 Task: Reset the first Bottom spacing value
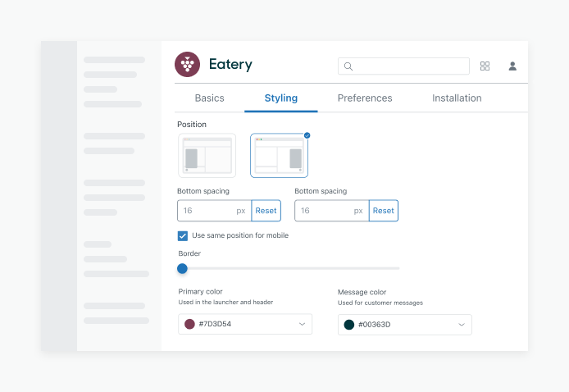click(x=266, y=211)
